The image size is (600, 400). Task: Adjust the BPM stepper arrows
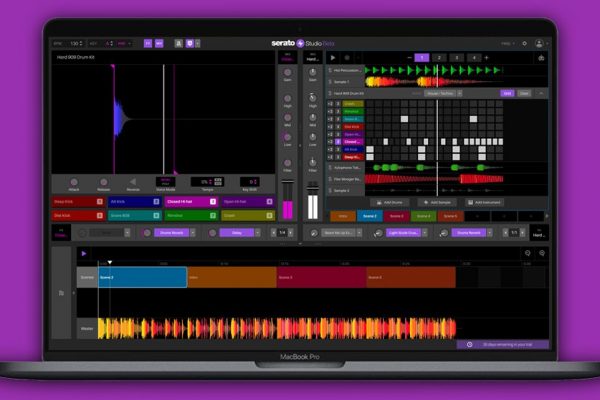(81, 43)
